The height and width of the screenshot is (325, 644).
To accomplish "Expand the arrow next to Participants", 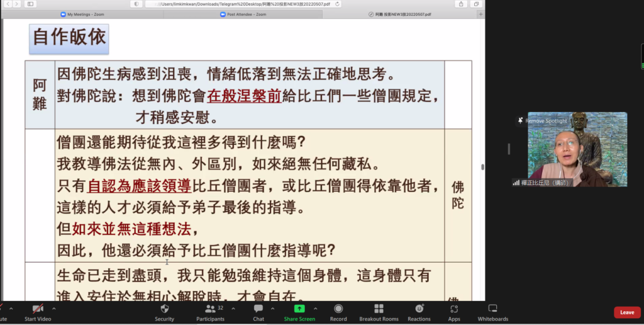I will click(x=233, y=309).
